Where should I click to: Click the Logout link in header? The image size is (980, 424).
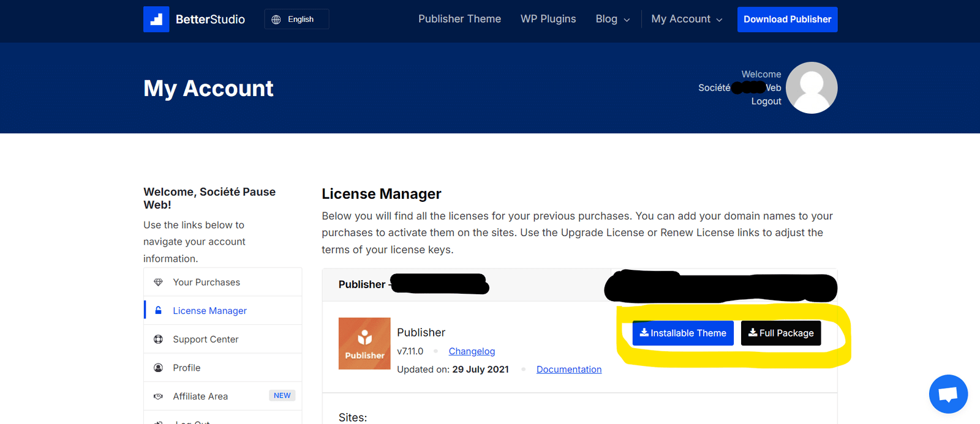(766, 102)
